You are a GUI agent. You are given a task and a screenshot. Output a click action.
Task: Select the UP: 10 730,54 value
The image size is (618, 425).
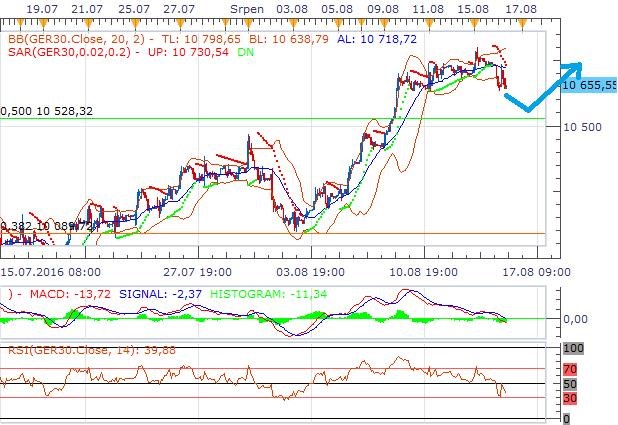pos(188,52)
